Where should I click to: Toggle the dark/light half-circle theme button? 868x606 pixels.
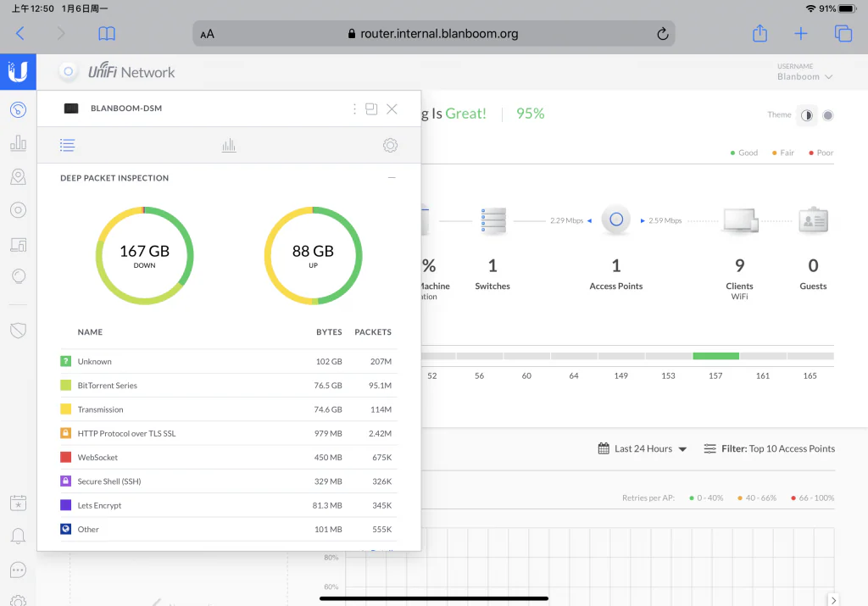coord(807,115)
